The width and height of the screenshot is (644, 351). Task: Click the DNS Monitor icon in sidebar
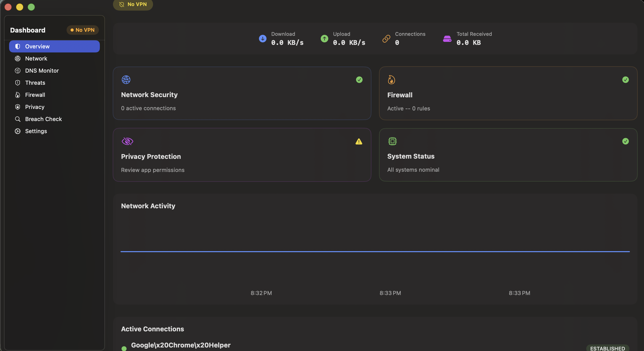point(18,71)
